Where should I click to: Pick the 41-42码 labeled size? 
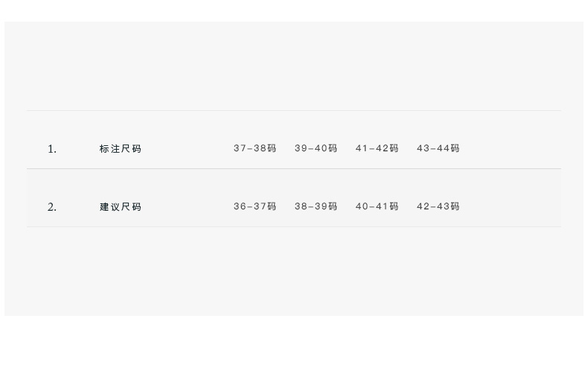click(x=377, y=148)
